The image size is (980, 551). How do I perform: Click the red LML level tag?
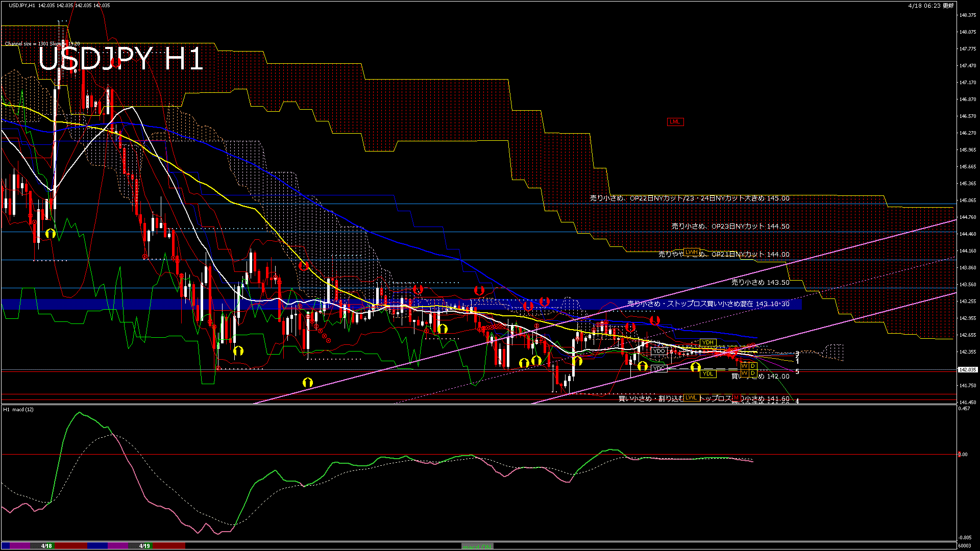click(675, 121)
